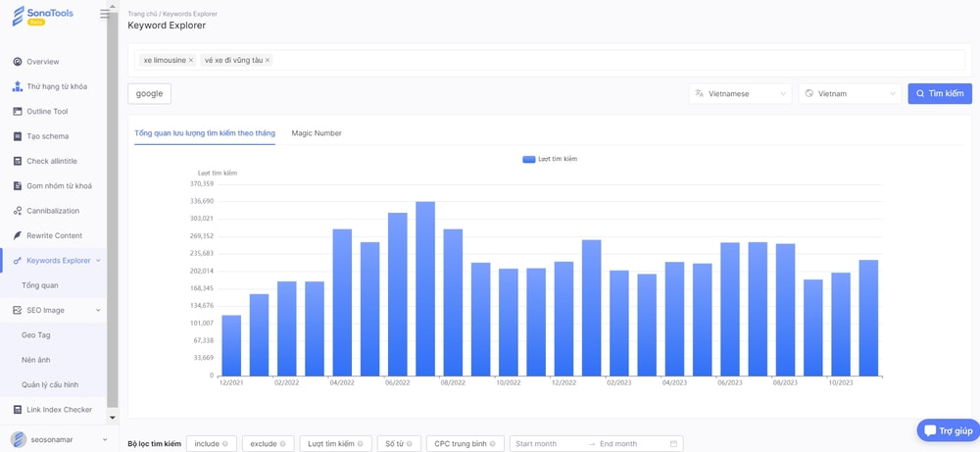Toggle Lượt tìm kiếm legend series visibility
980x452 pixels.
[x=550, y=160]
